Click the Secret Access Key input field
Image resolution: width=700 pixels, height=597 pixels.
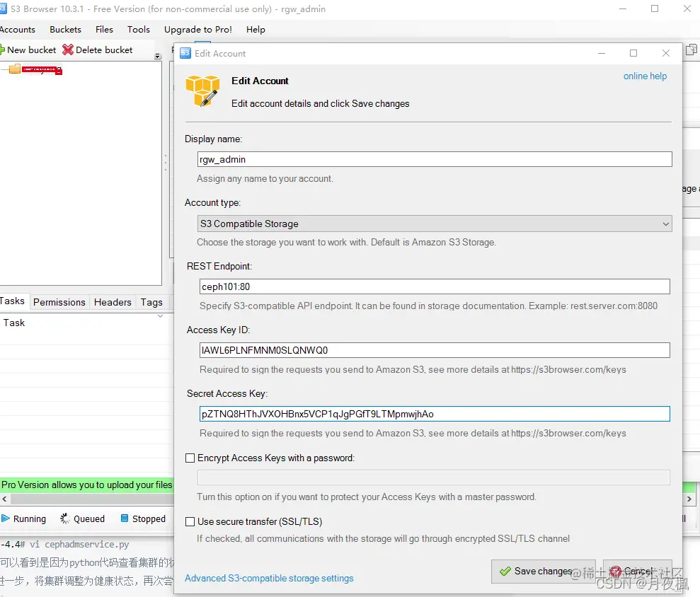pyautogui.click(x=435, y=414)
